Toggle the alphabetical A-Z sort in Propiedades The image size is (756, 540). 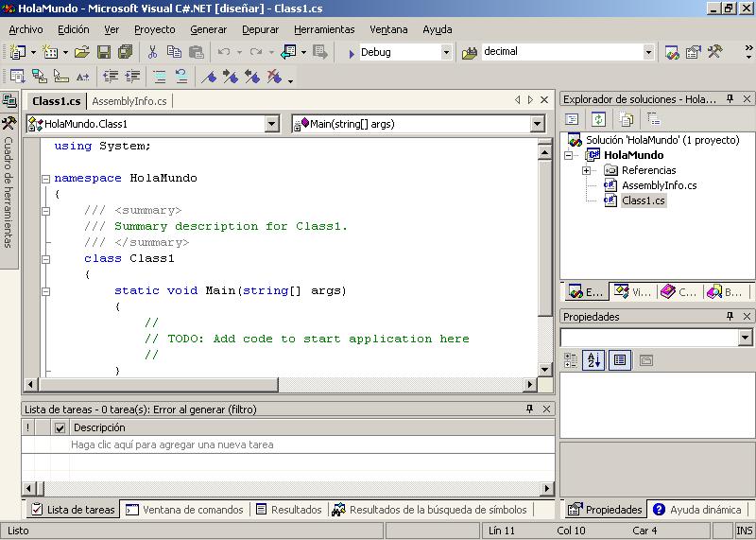(x=594, y=360)
